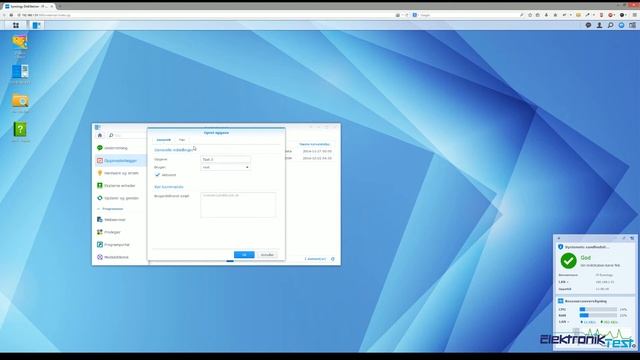The image size is (640, 360).
Task: Open the system health shield icon widget
Action: click(x=560, y=247)
